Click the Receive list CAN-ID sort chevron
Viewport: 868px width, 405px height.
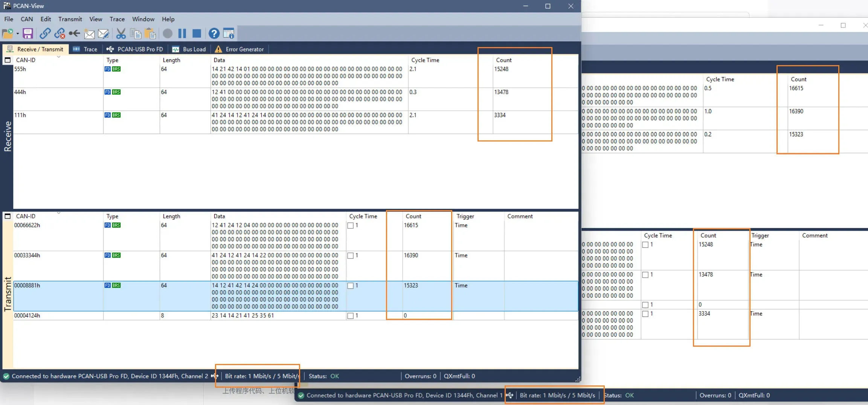pyautogui.click(x=58, y=57)
